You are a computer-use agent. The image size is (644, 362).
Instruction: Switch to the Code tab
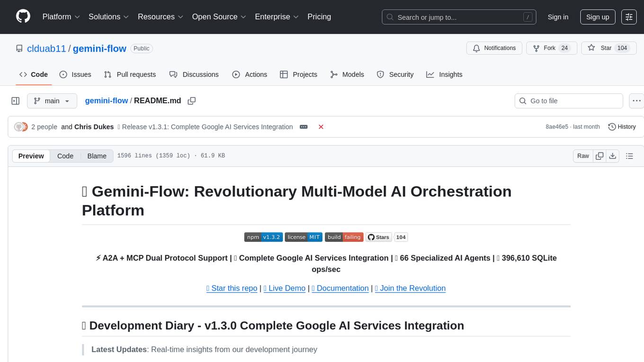34,74
